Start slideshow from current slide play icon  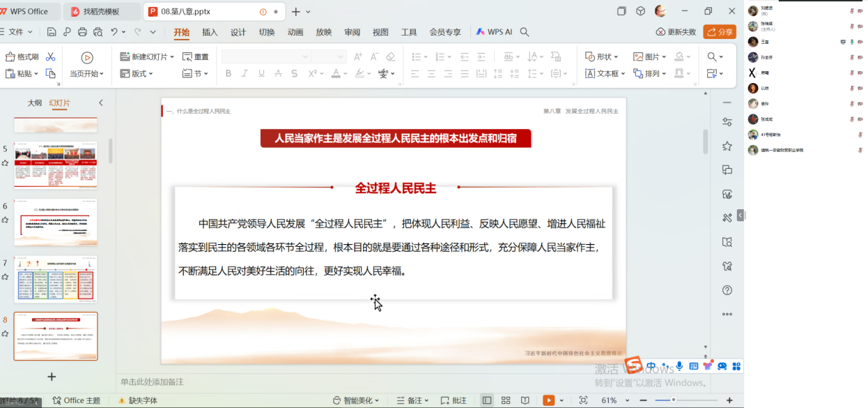click(x=86, y=58)
